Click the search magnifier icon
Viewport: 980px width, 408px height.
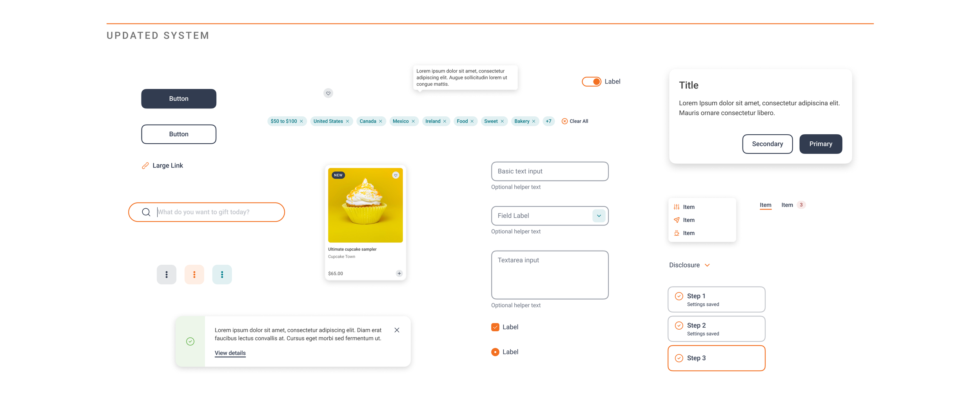(146, 212)
